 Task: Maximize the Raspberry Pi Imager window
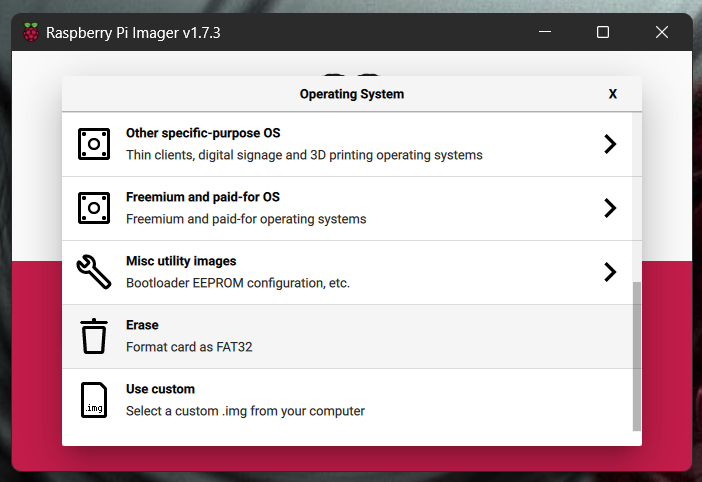point(603,32)
